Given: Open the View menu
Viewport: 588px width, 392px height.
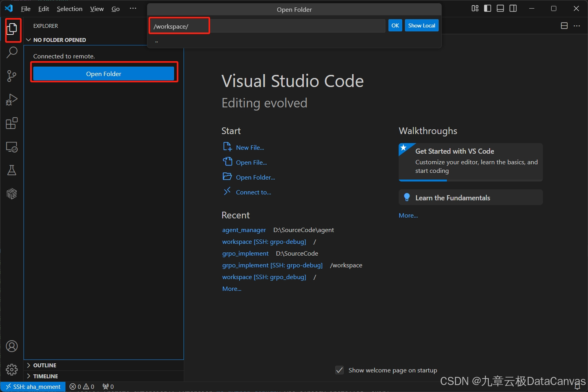Looking at the screenshot, I should click(x=97, y=9).
